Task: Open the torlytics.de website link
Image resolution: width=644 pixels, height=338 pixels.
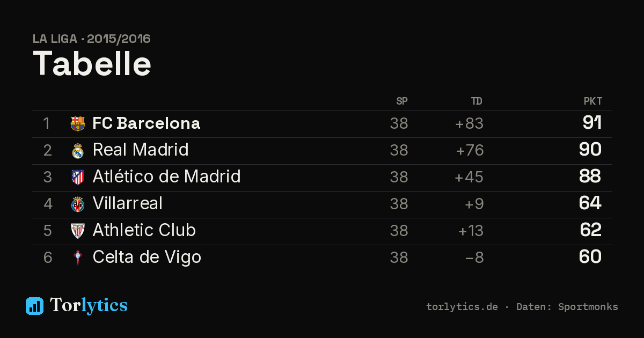Action: (x=462, y=307)
